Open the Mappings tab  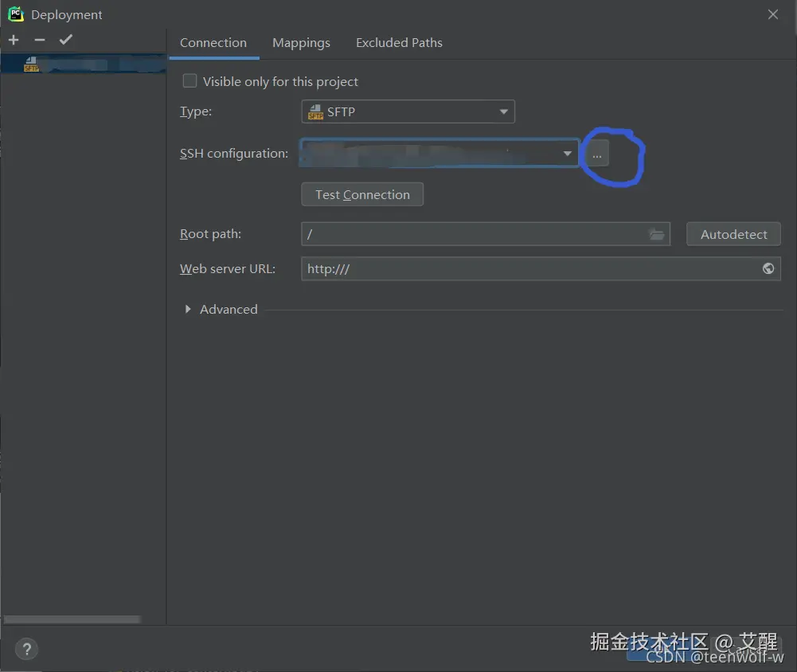click(x=302, y=43)
